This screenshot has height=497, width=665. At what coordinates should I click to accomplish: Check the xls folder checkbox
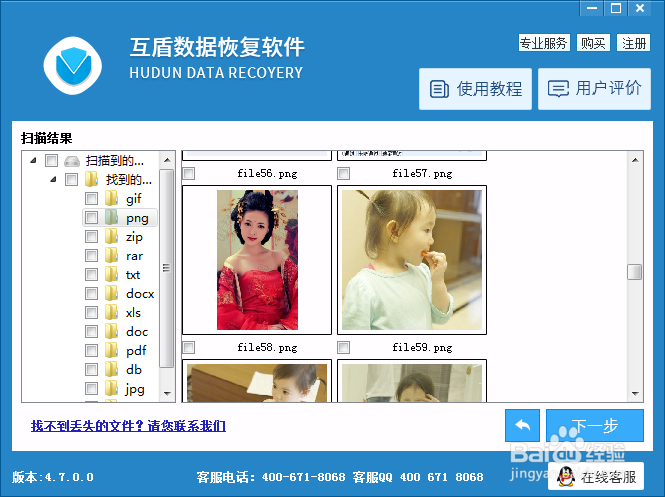click(x=91, y=313)
